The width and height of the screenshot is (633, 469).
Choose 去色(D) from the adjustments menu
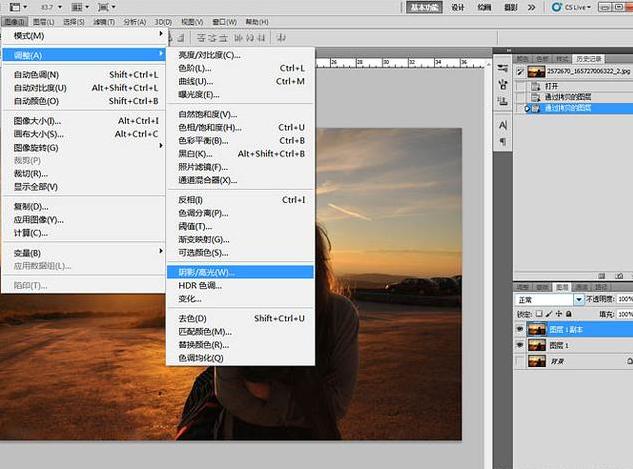240,318
